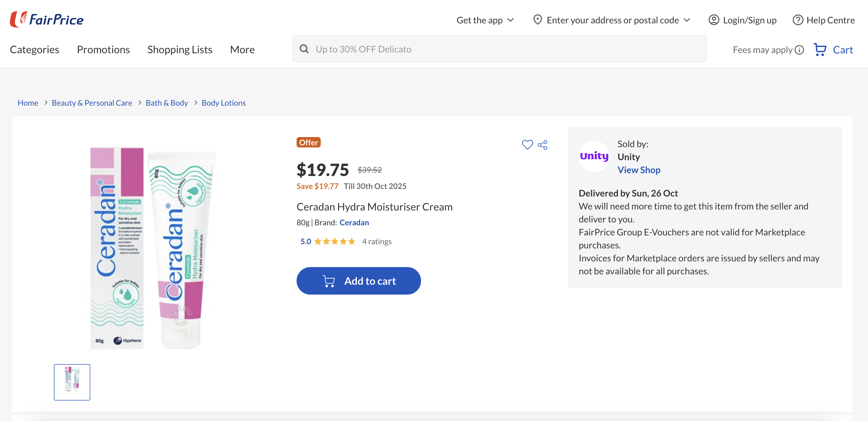Open the Promotions page
The image size is (868, 421).
tap(103, 50)
